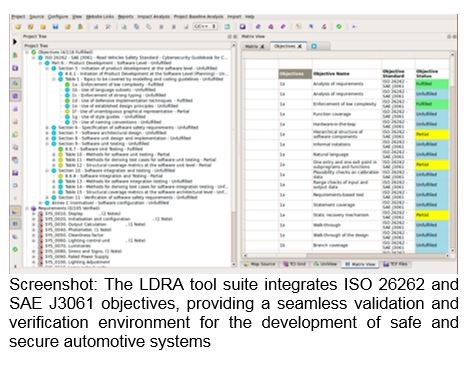
Task: Switch to the Matrix tab
Action: (x=255, y=46)
